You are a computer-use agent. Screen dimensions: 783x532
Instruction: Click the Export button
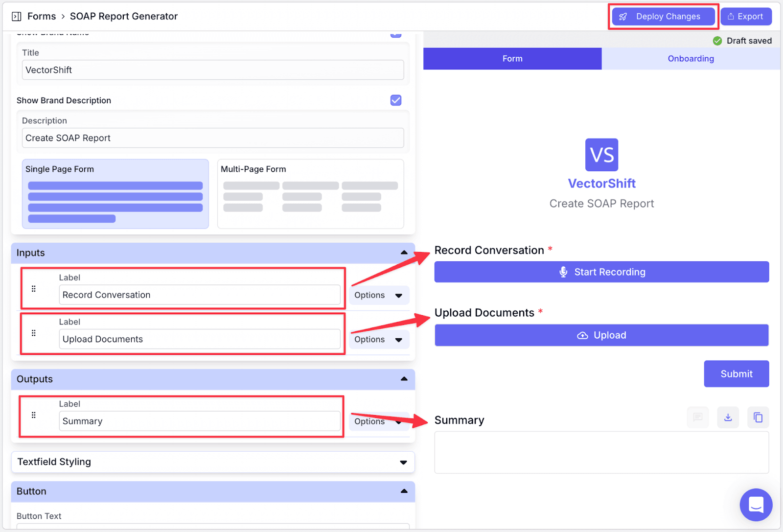(x=746, y=17)
